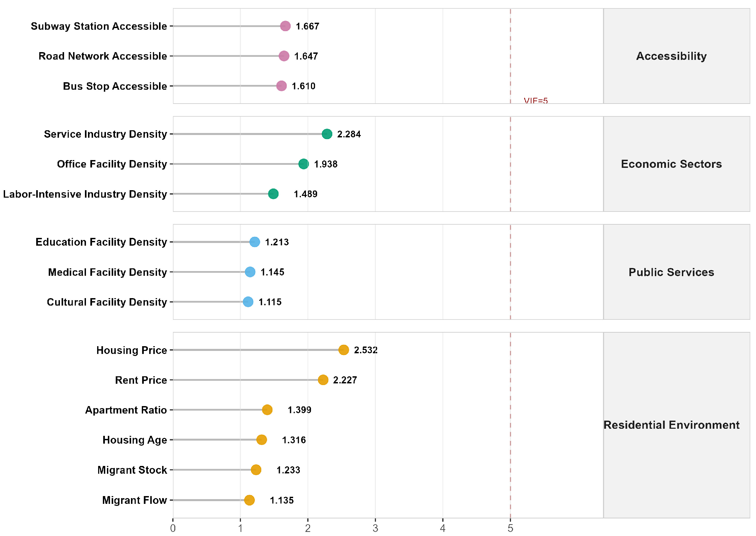The image size is (756, 536).
Task: Click the Apartment Ratio axis label
Action: click(126, 410)
